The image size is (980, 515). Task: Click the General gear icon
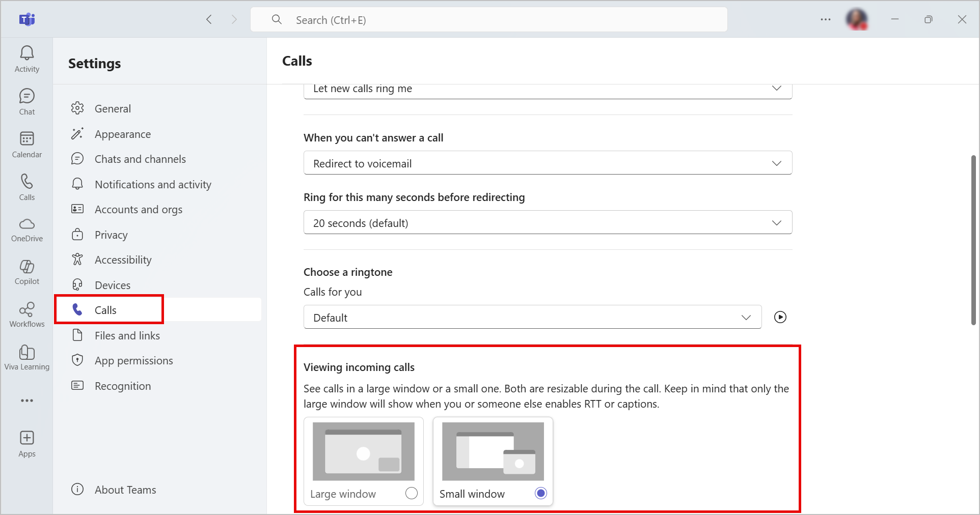click(x=77, y=108)
